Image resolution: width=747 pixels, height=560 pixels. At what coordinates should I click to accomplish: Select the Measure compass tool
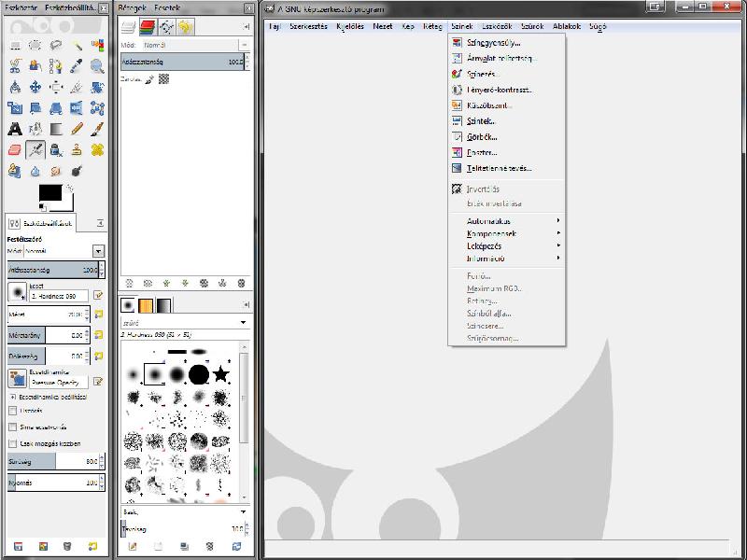(15, 87)
